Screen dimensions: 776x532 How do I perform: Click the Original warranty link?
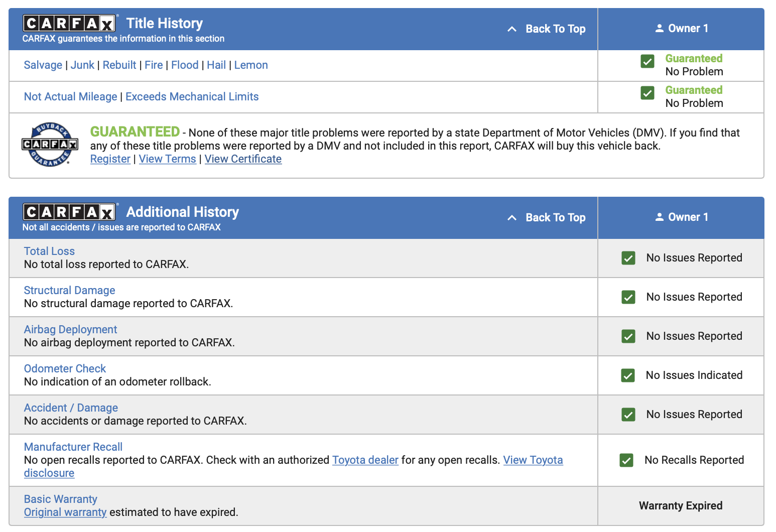point(65,512)
